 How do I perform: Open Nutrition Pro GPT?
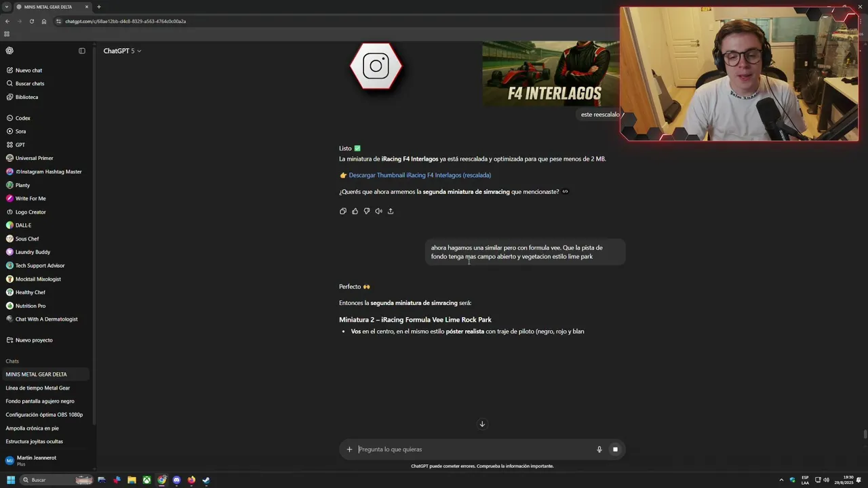tap(30, 306)
